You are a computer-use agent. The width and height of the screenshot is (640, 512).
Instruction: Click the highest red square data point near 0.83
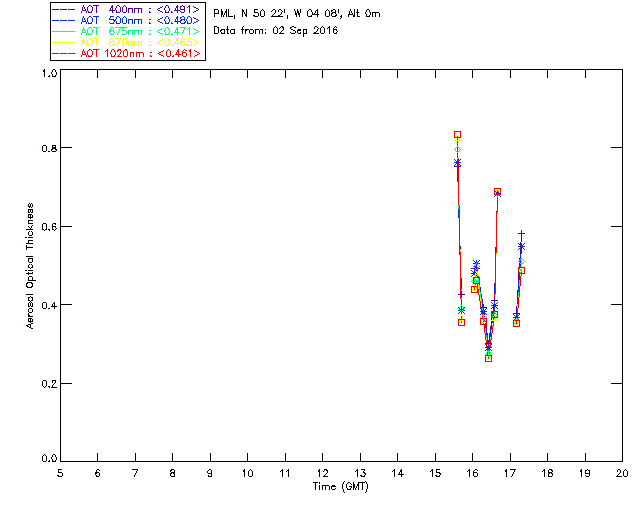pos(458,135)
